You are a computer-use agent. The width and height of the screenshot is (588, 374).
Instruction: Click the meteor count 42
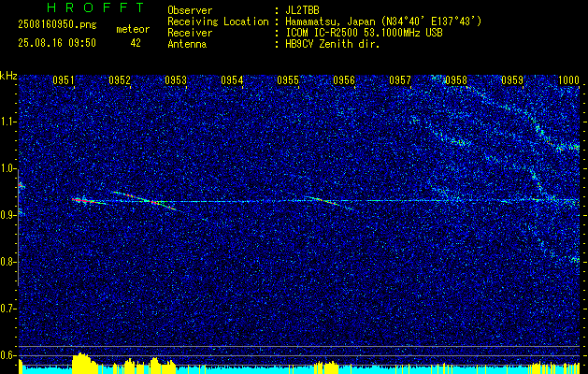tap(136, 43)
